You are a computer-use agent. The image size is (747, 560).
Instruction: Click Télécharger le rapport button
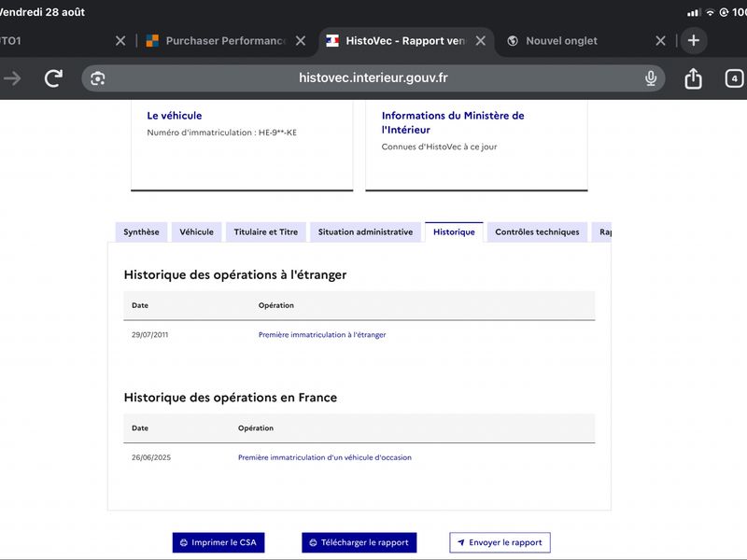pyautogui.click(x=359, y=542)
